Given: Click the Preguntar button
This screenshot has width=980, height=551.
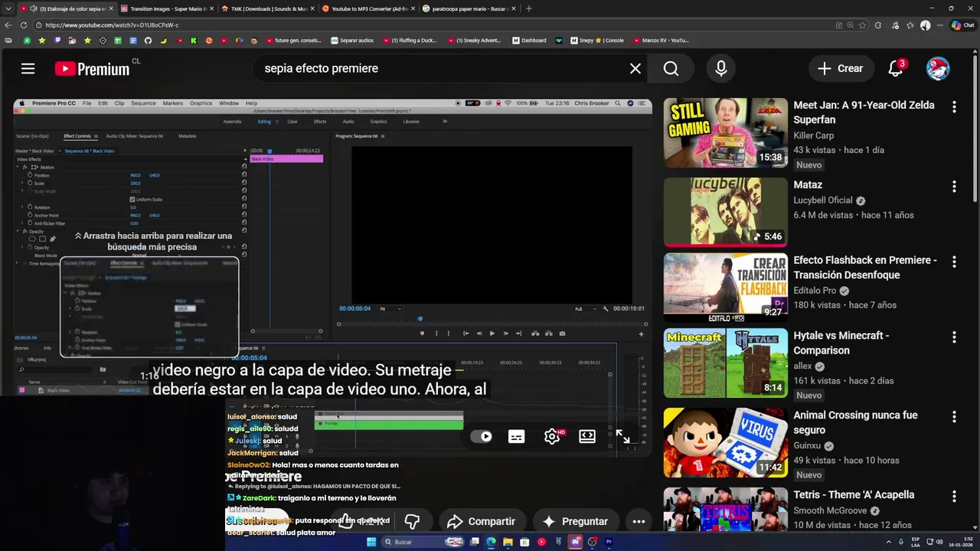Looking at the screenshot, I should [x=575, y=521].
